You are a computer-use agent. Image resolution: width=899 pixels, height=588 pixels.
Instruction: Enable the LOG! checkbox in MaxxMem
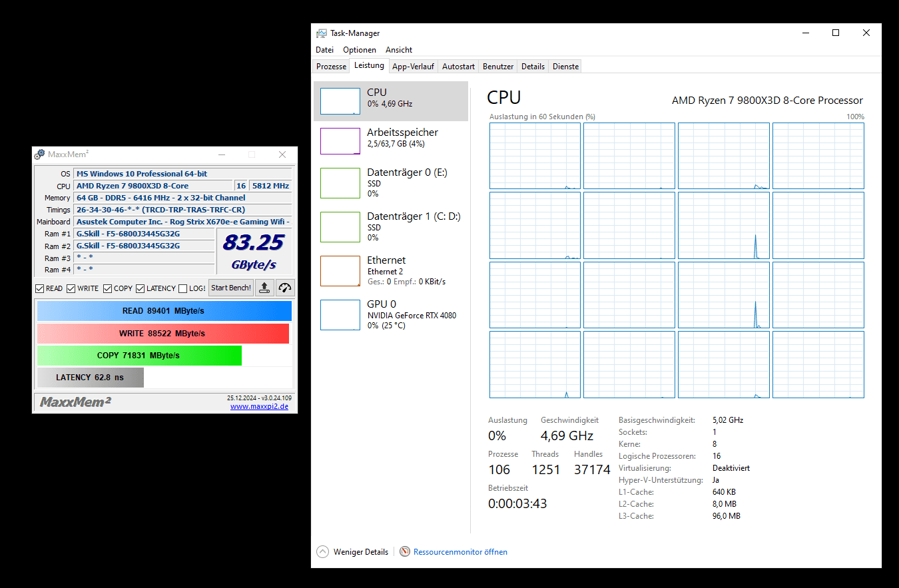coord(182,288)
